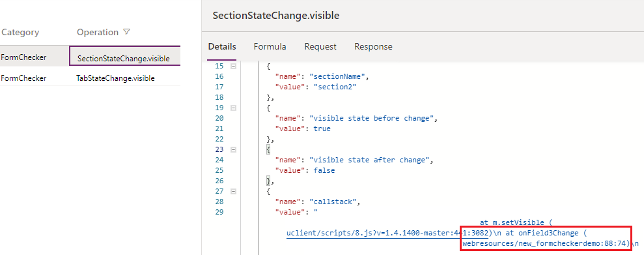Click the SectionStateChange.visible panel title
This screenshot has width=644, height=255.
[276, 16]
